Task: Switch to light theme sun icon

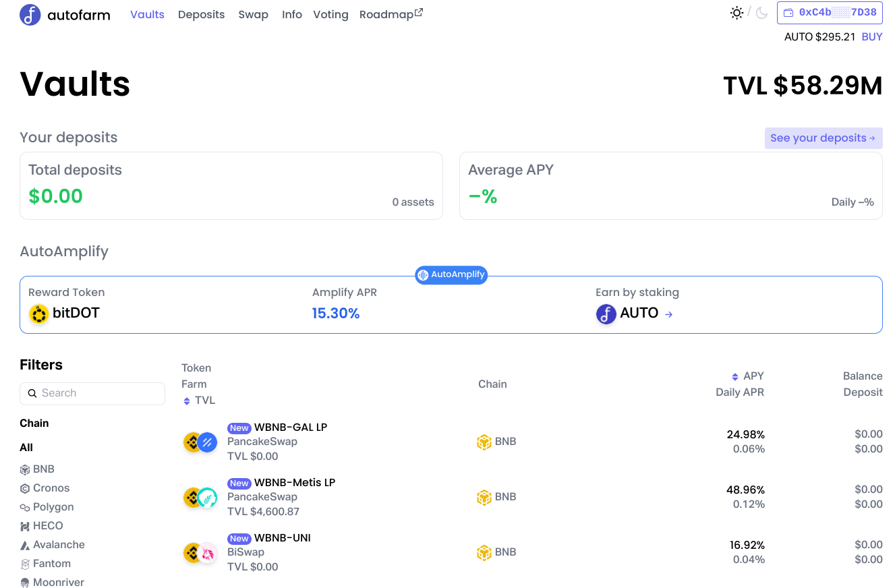Action: [737, 13]
